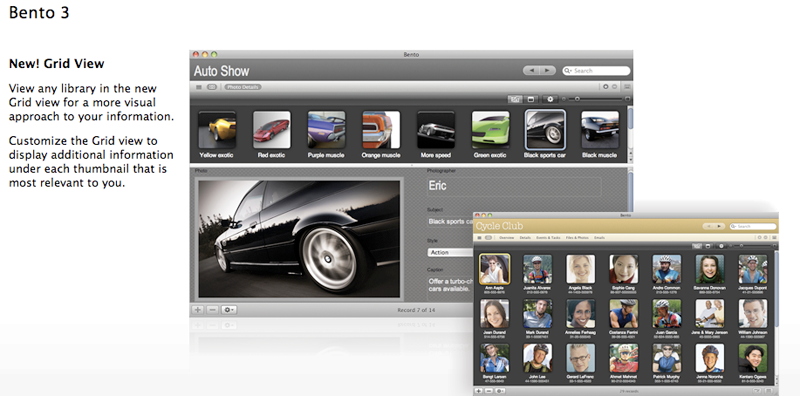The image size is (800, 396).
Task: Click the delete record minus button in Auto Show
Action: (213, 310)
